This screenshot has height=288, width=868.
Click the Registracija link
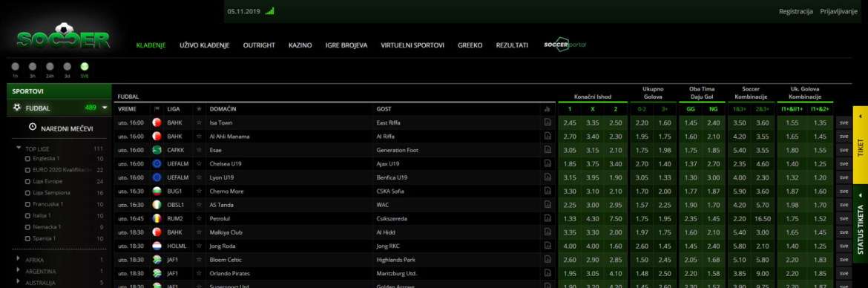[x=795, y=12]
